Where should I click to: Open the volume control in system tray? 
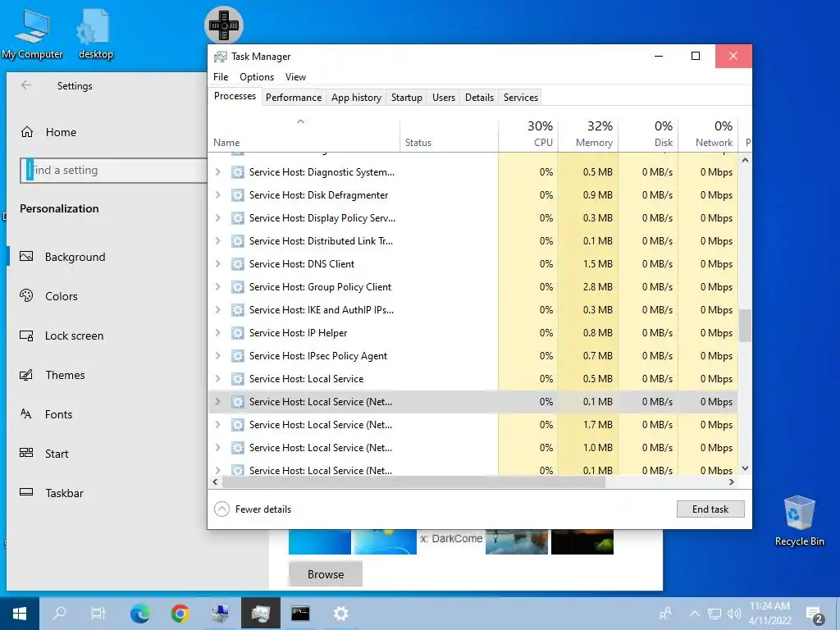734,614
